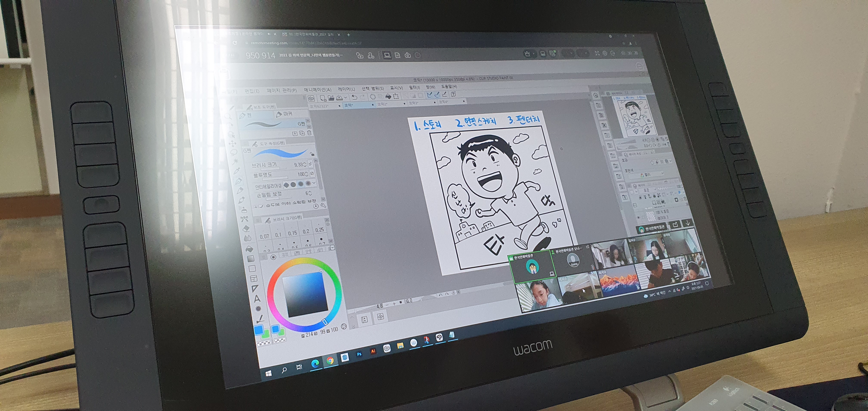Expand brush size palette dropdown arrow
The width and height of the screenshot is (868, 411).
click(333, 248)
